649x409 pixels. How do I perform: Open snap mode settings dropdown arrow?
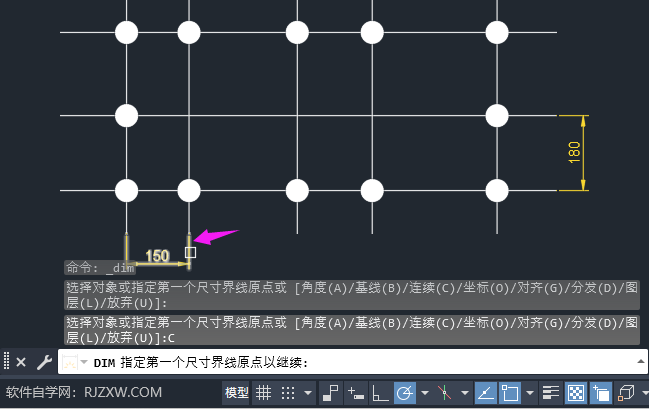click(308, 392)
